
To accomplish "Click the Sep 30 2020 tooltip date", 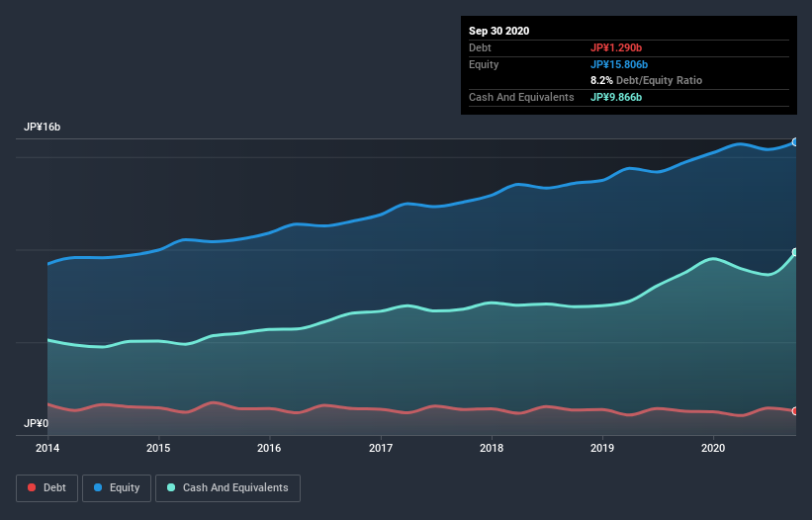I will pos(498,31).
